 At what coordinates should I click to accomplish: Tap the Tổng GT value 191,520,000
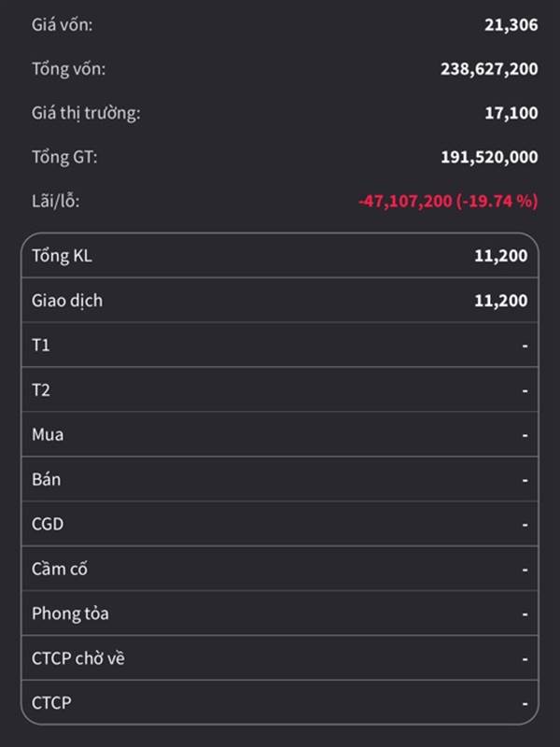[x=489, y=157]
